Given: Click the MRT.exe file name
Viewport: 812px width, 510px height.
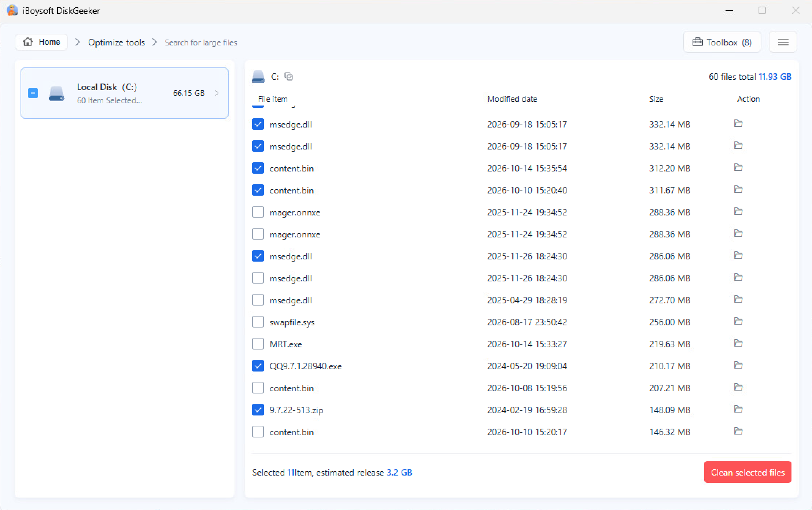Looking at the screenshot, I should pyautogui.click(x=286, y=344).
